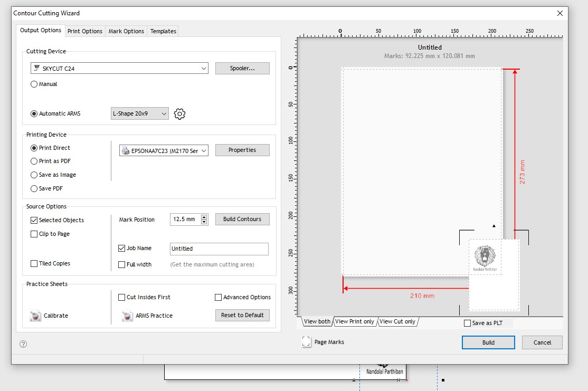Click the Spooler button

click(x=242, y=68)
